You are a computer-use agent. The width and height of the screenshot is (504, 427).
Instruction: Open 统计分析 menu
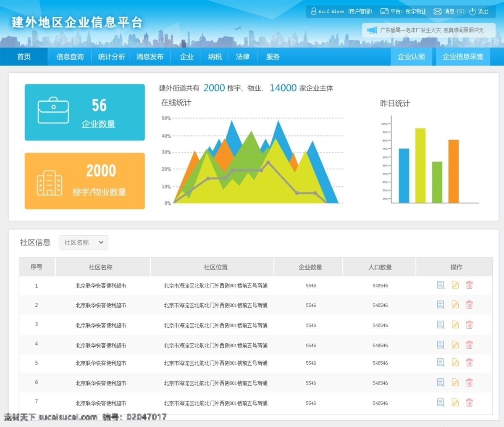click(111, 57)
